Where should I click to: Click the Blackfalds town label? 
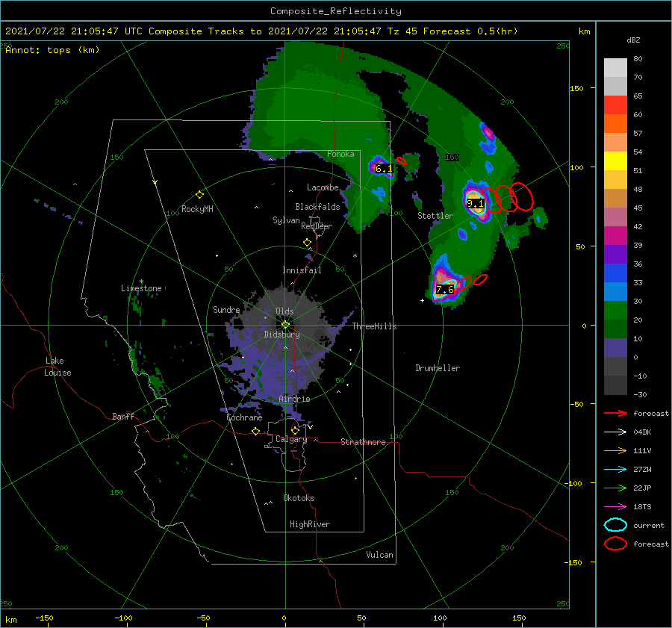click(x=317, y=207)
